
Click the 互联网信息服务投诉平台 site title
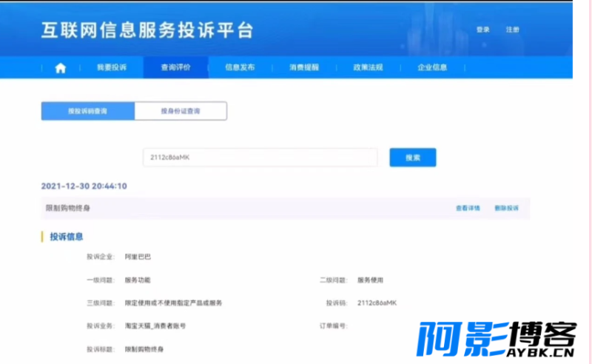click(147, 30)
